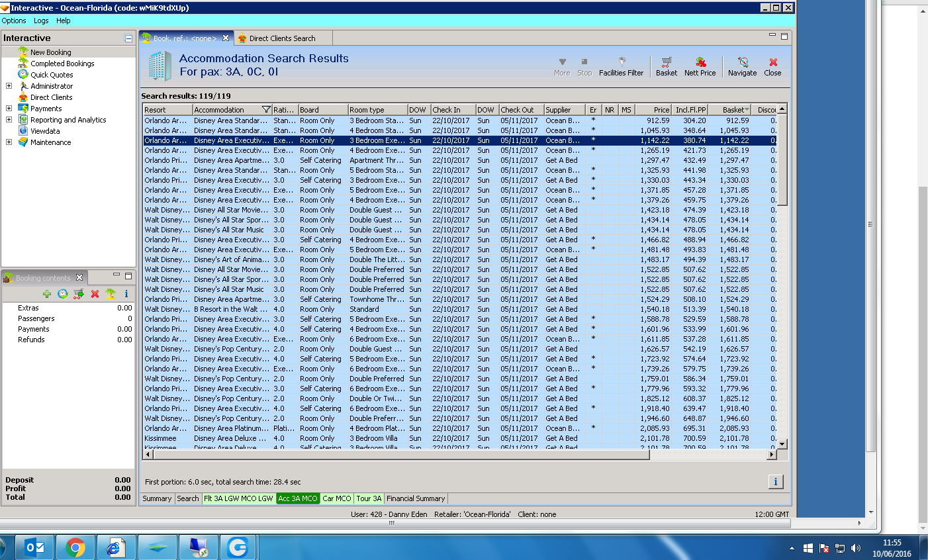The height and width of the screenshot is (560, 928).
Task: Open the Help menu
Action: point(63,21)
